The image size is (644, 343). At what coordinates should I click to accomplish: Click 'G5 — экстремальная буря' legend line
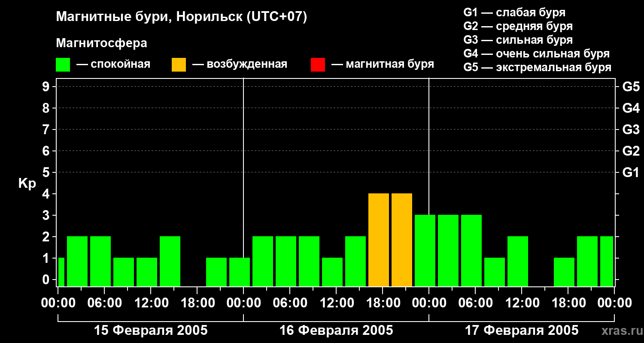537,67
